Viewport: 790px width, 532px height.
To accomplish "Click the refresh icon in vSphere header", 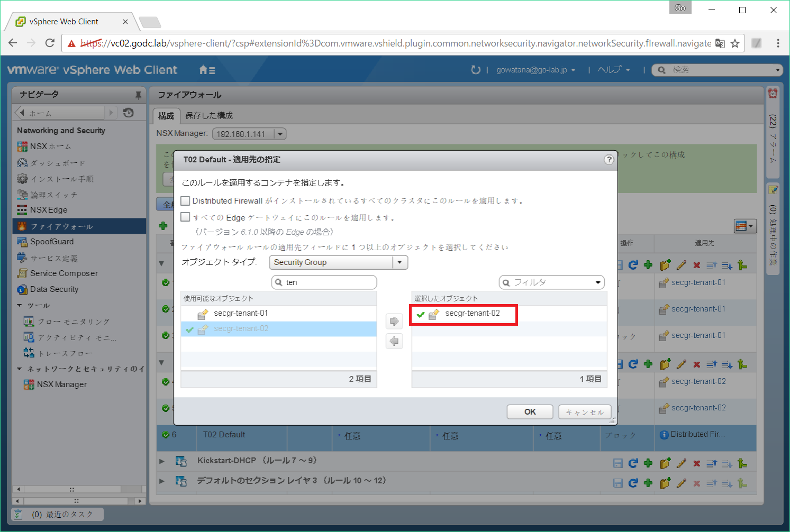I will 476,70.
